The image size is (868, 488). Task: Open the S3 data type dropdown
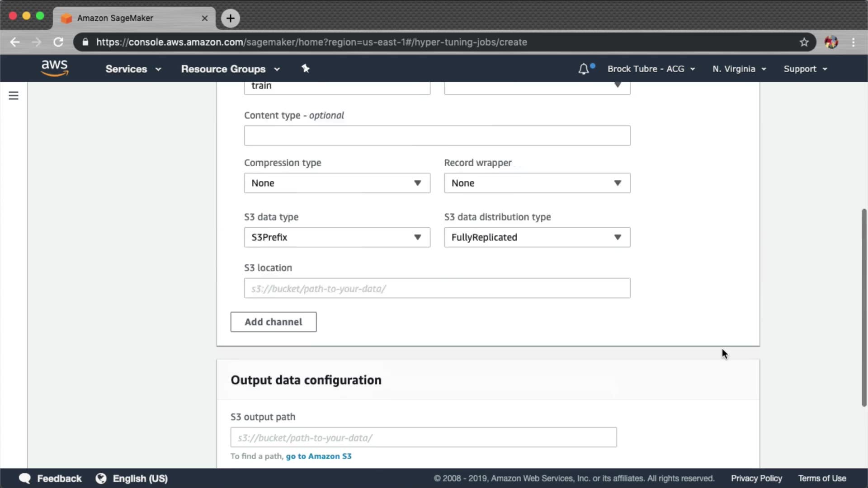tap(337, 237)
